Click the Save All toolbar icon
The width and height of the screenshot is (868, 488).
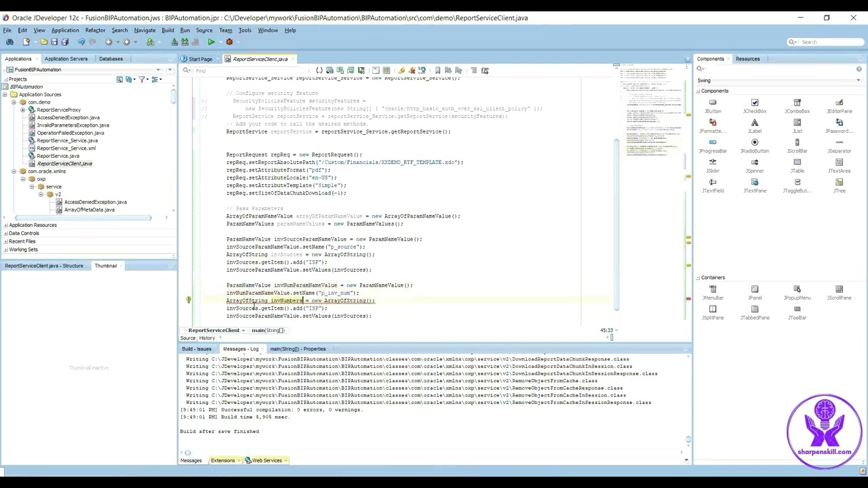pos(65,42)
